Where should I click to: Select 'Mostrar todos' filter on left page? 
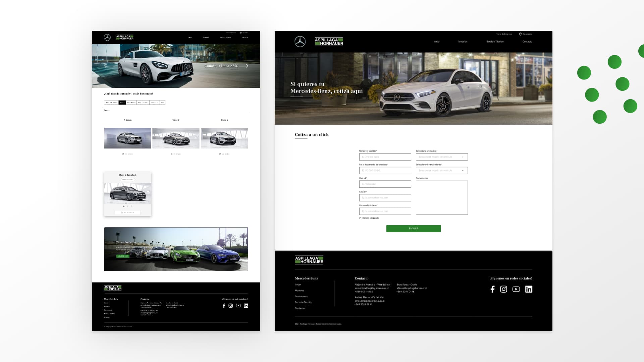click(x=111, y=103)
